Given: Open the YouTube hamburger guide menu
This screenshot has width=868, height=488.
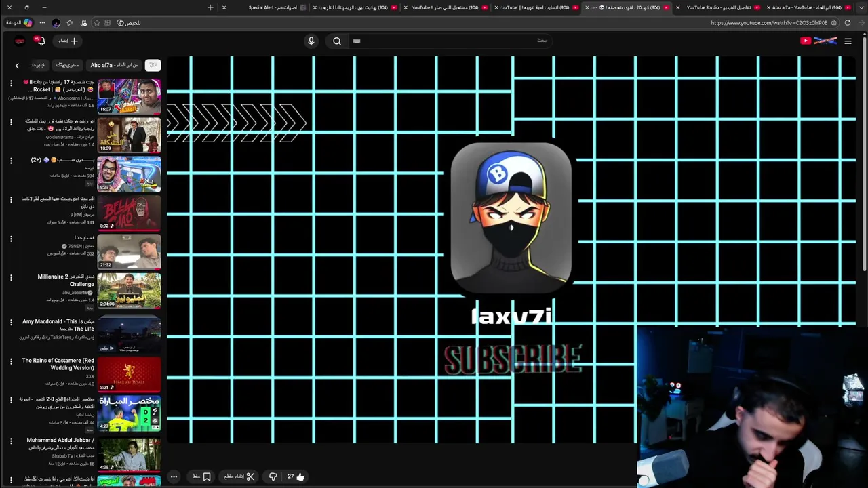Looking at the screenshot, I should (x=848, y=41).
